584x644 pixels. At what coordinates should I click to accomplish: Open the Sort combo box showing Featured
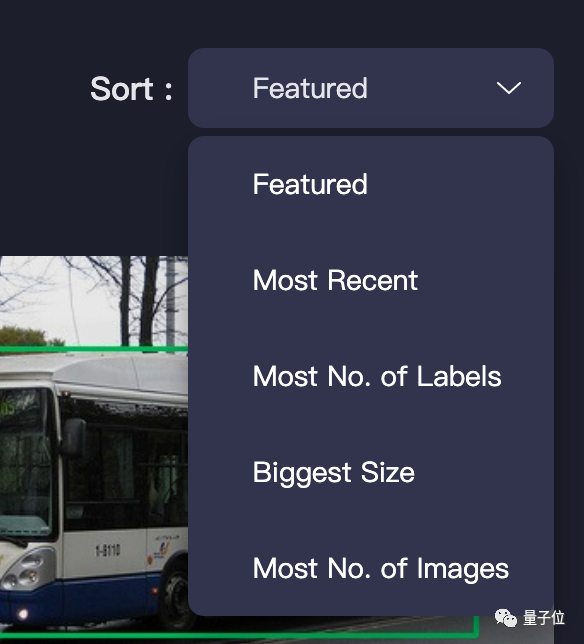(x=371, y=88)
